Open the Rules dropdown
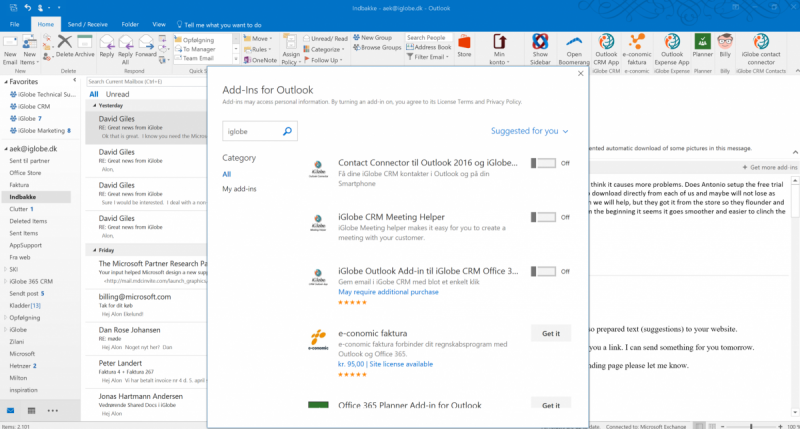800x429 pixels. 258,49
